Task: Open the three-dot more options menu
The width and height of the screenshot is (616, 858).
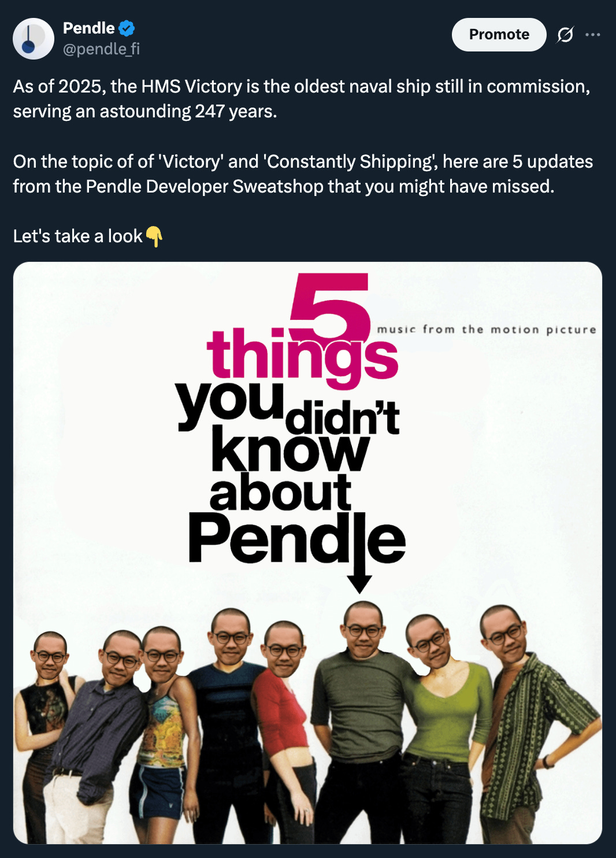Action: pyautogui.click(x=592, y=35)
